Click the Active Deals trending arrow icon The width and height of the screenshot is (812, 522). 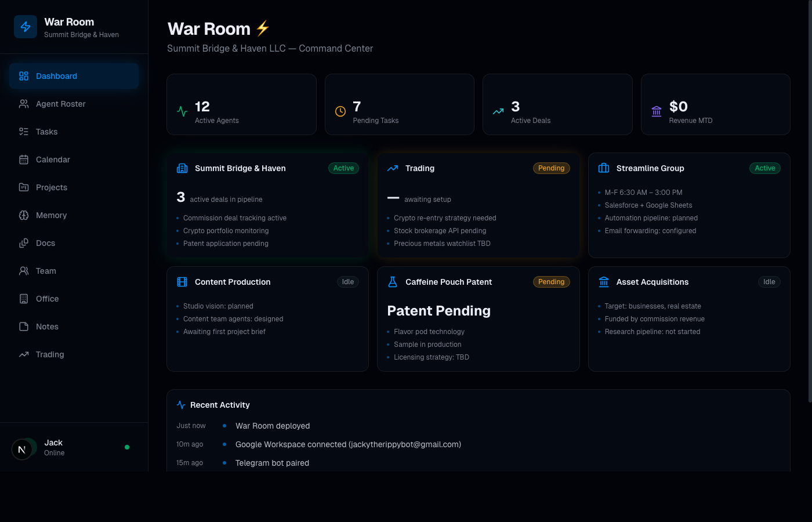(498, 111)
